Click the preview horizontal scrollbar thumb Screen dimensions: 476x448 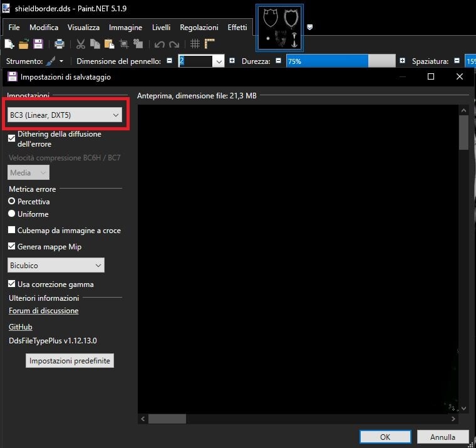pyautogui.click(x=167, y=419)
